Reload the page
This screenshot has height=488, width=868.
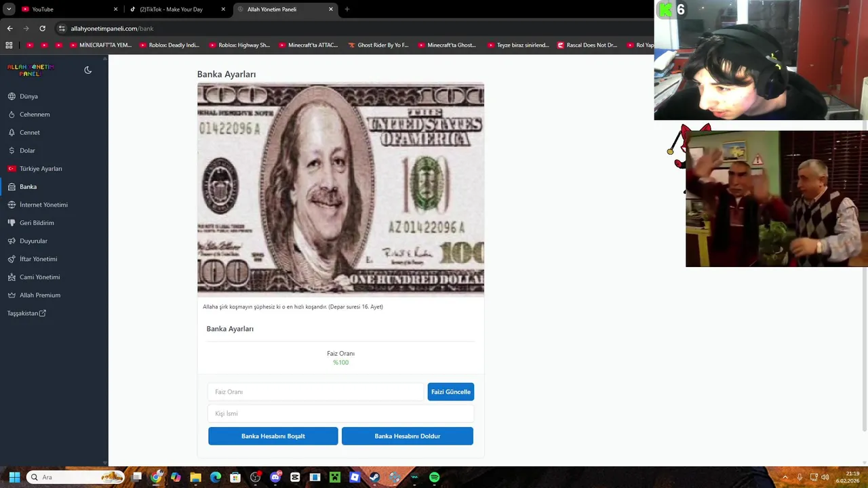(x=42, y=28)
